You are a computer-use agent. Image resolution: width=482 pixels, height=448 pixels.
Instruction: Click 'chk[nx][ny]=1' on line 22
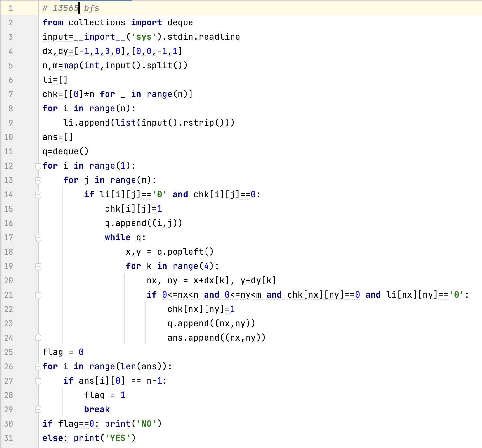[x=201, y=309]
